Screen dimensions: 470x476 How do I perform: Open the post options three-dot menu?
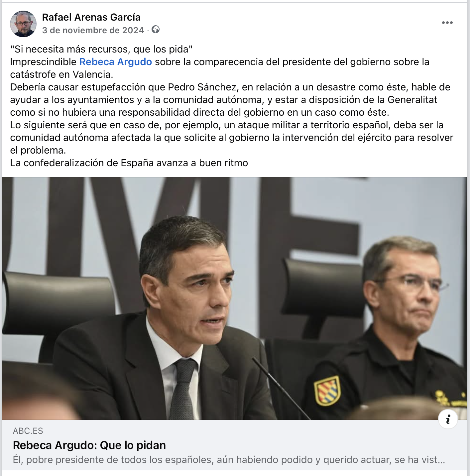point(447,23)
